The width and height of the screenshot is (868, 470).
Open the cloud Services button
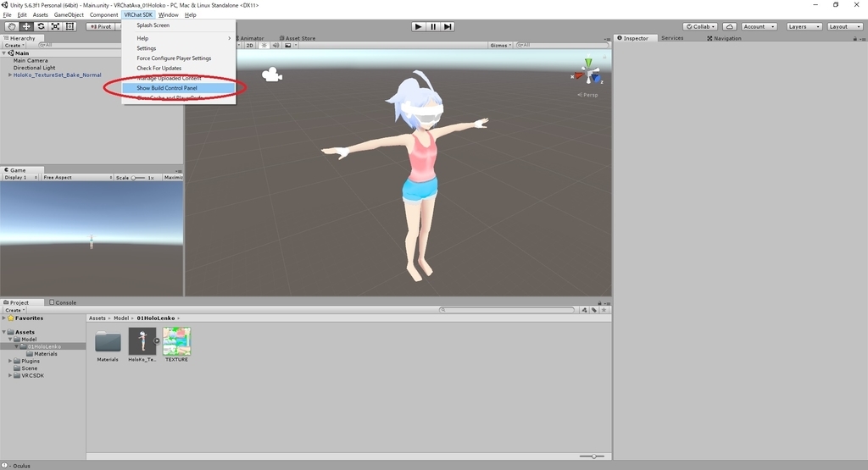[730, 26]
